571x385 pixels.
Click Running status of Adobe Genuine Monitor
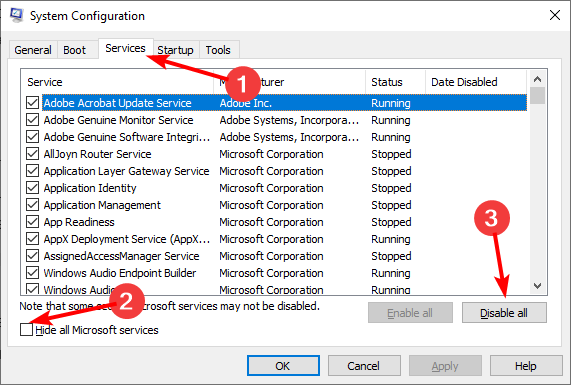pyautogui.click(x=391, y=120)
